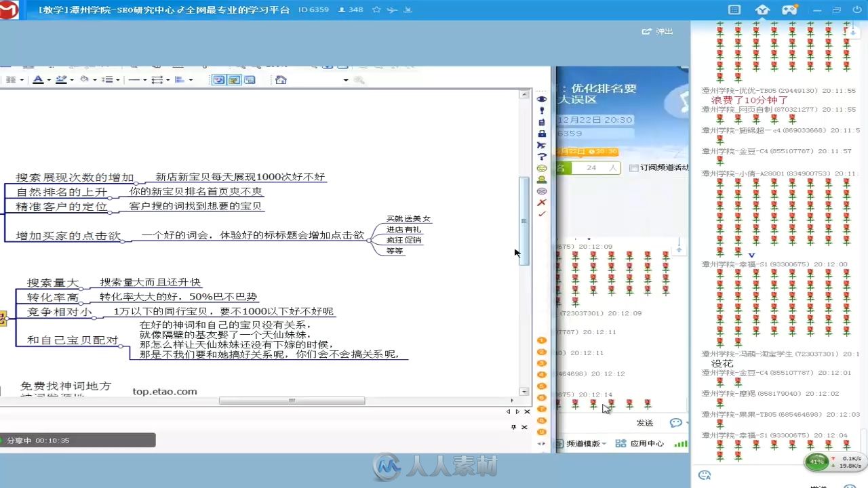This screenshot has width=868, height=488.
Task: Select the red X marker icon
Action: [542, 203]
